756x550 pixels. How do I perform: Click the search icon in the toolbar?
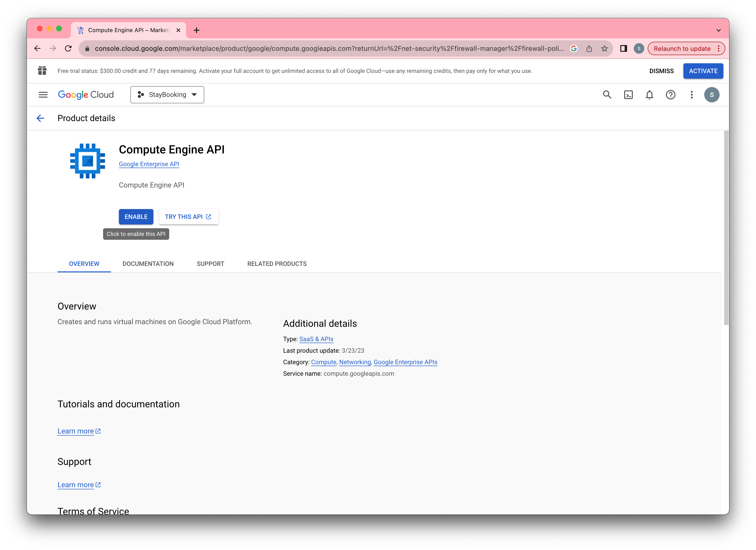coord(607,94)
